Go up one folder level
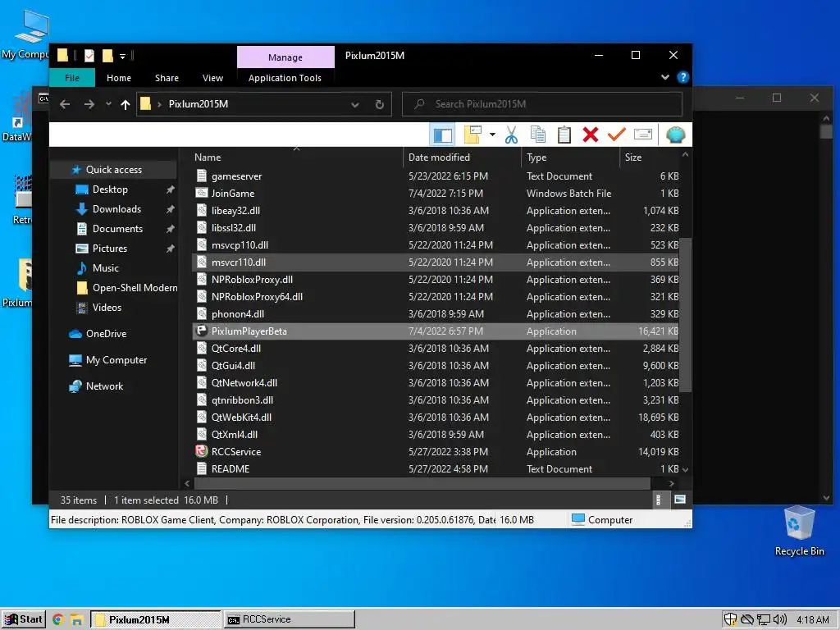This screenshot has height=630, width=840. 126,104
